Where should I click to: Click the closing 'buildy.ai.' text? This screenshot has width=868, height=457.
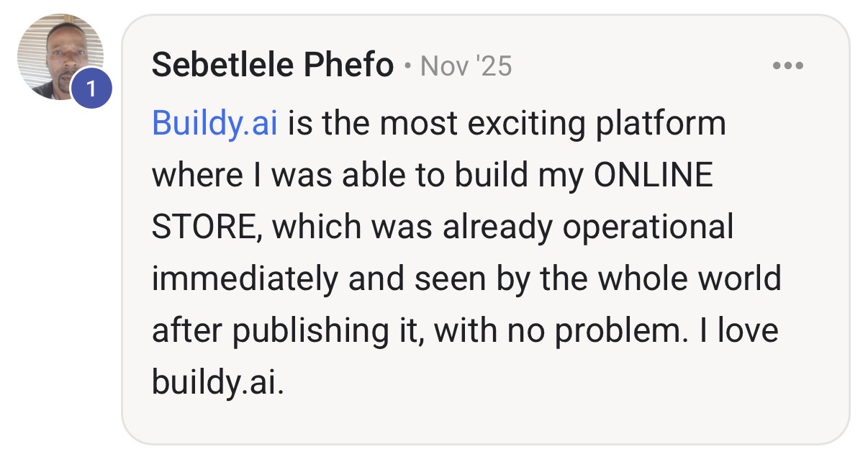click(x=218, y=383)
